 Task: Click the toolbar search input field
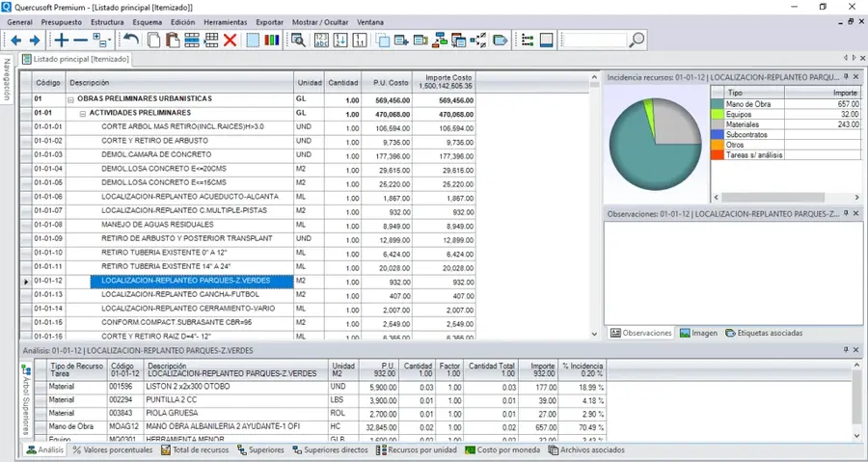(594, 41)
